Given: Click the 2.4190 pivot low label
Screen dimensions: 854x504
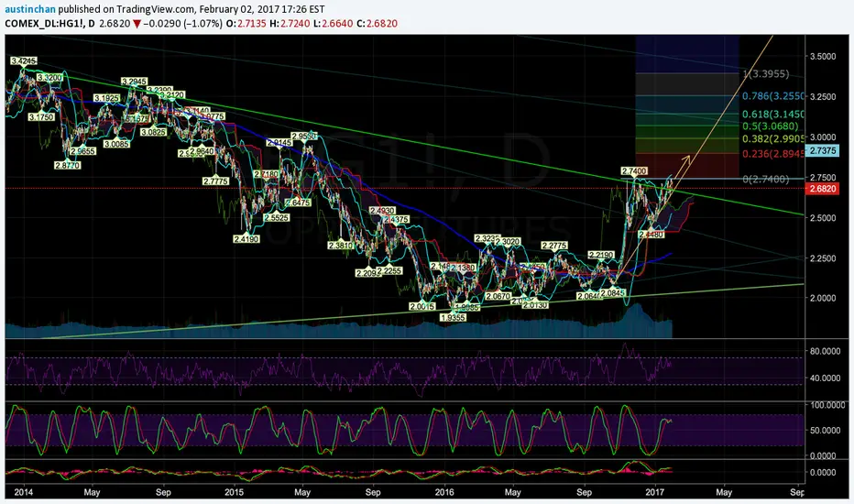Looking at the screenshot, I should 246,238.
